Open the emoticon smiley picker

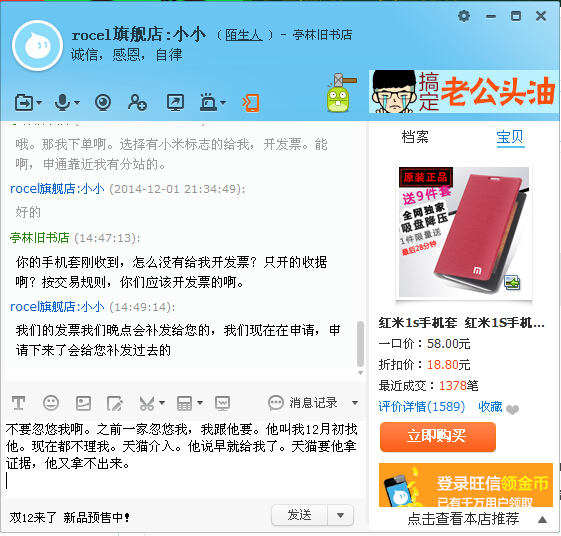point(51,403)
